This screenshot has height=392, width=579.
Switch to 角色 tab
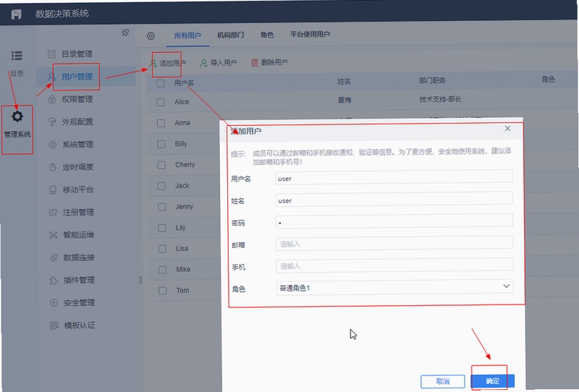click(267, 35)
